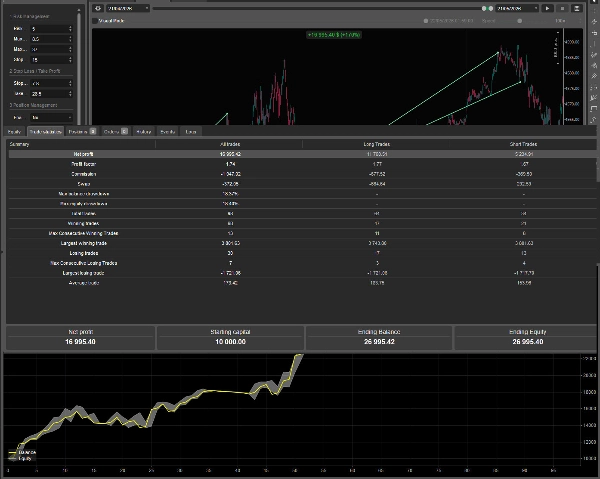The height and width of the screenshot is (479, 600).
Task: Select the Total trades row
Action: coord(302,213)
